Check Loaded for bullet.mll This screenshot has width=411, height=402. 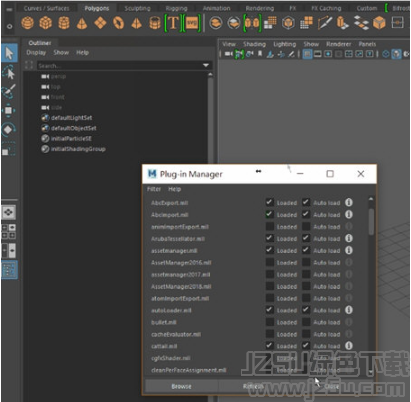click(269, 322)
